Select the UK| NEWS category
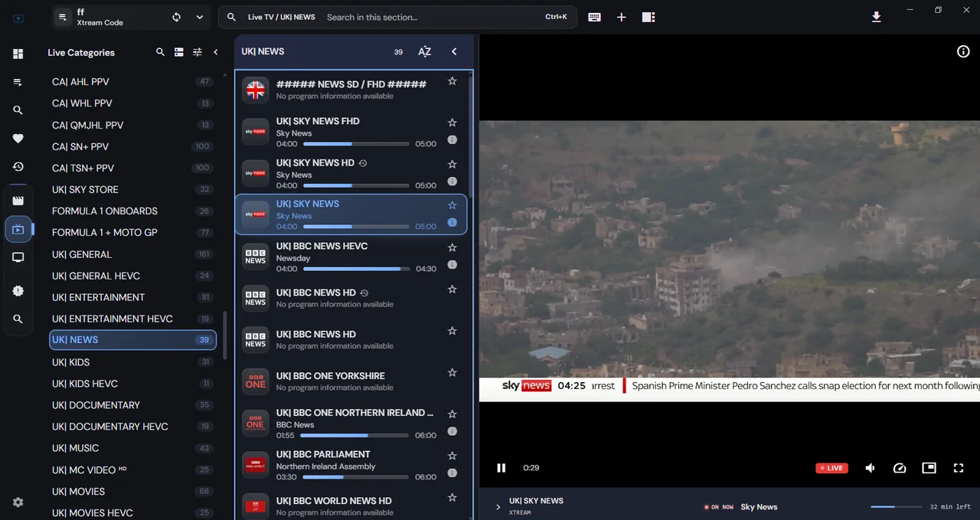The height and width of the screenshot is (520, 980). [x=132, y=340]
